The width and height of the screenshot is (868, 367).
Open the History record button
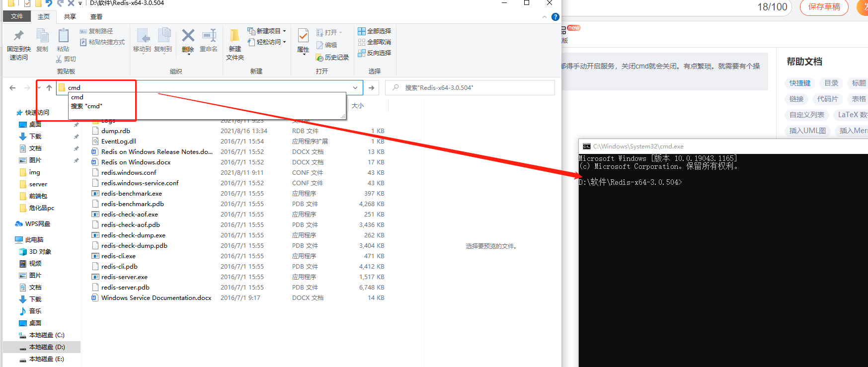pyautogui.click(x=332, y=58)
